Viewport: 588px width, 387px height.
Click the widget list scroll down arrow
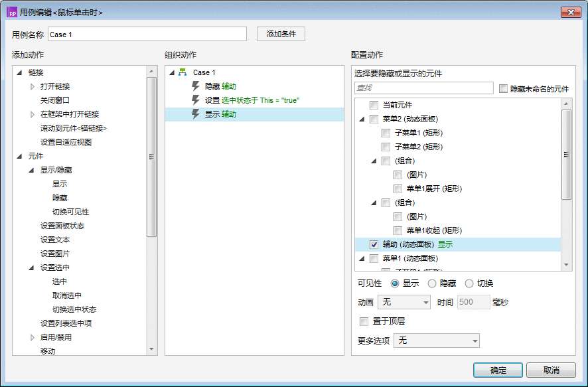566,265
